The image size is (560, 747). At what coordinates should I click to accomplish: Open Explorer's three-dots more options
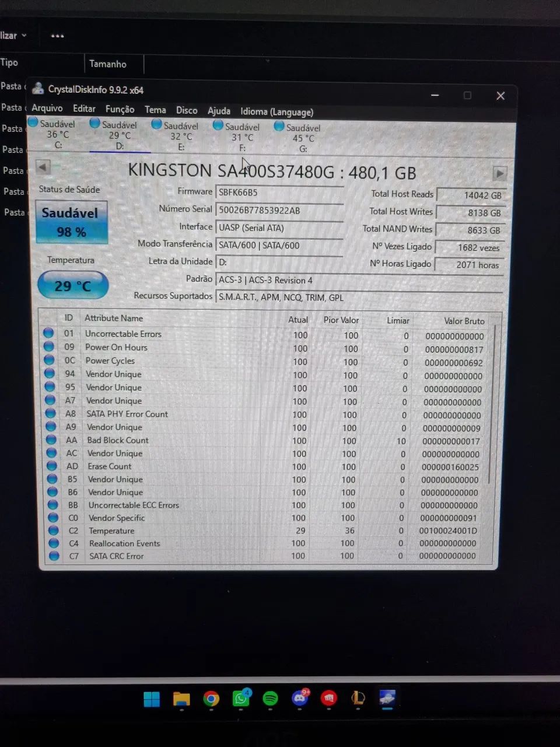coord(57,36)
